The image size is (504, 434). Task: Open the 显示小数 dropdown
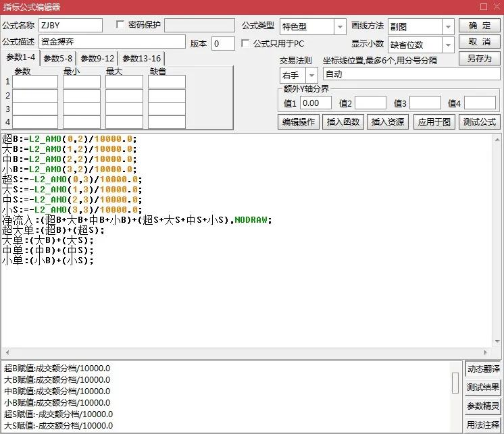tap(448, 45)
